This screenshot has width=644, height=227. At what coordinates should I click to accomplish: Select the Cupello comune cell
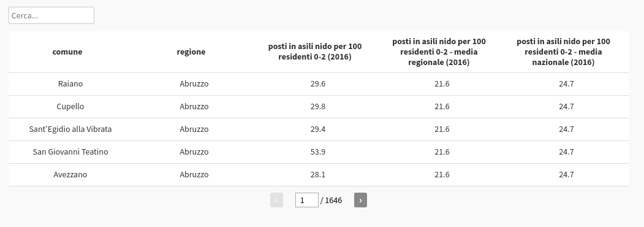click(x=70, y=107)
